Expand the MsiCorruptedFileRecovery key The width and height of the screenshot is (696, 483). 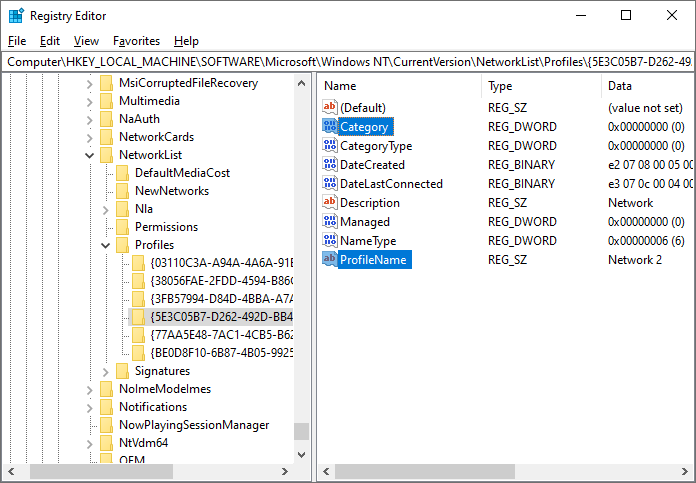(x=90, y=84)
